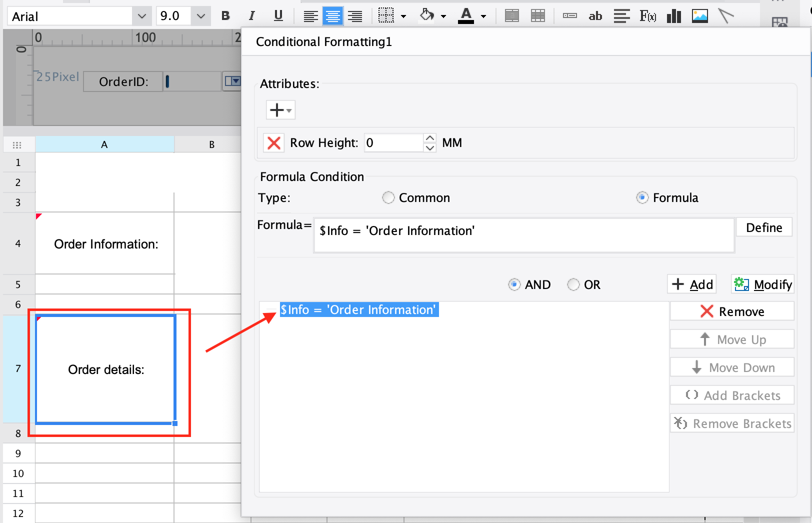Select column B header
Screen dimensions: 812x523
point(211,144)
